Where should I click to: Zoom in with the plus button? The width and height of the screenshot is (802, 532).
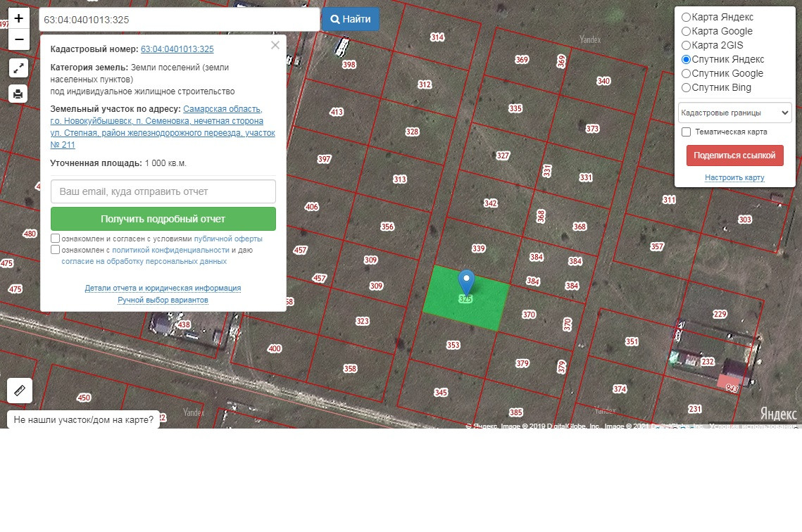(x=19, y=18)
